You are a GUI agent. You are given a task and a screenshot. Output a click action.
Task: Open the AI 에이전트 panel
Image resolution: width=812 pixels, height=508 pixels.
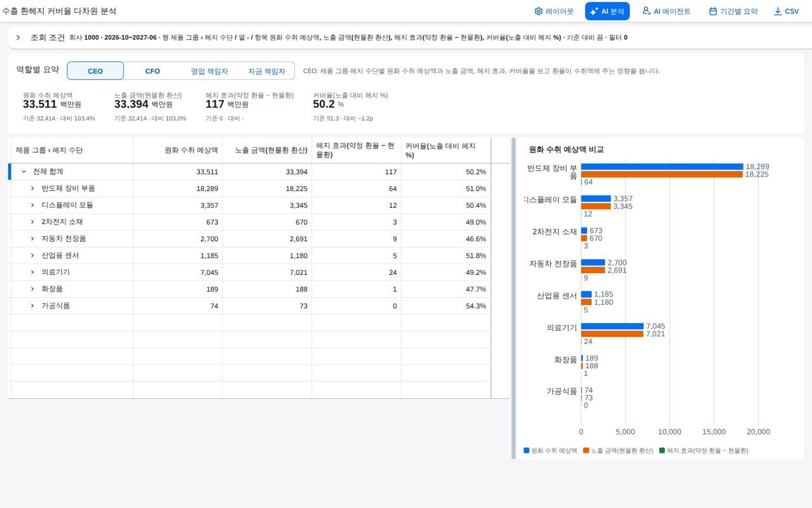pyautogui.click(x=666, y=11)
